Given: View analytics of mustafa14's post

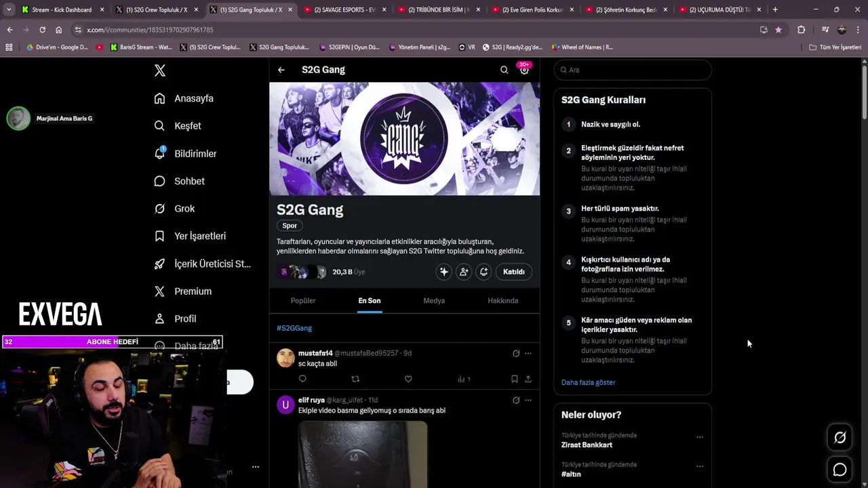Looking at the screenshot, I should (464, 379).
